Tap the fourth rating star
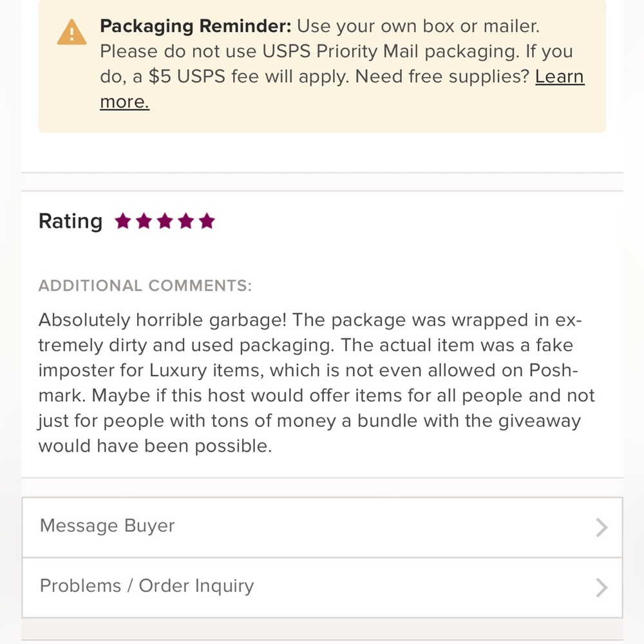Screen dimensions: 644x644 point(185,222)
